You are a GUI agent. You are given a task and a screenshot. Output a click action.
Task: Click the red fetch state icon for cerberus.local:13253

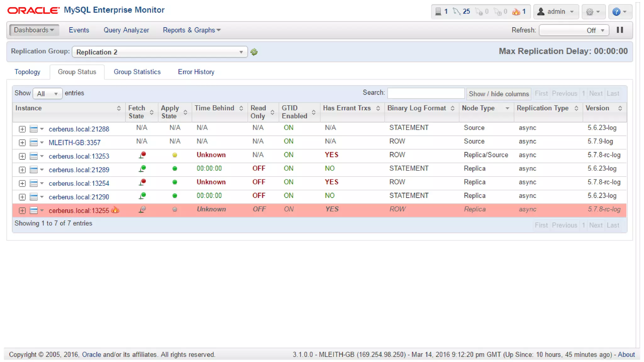tap(142, 155)
